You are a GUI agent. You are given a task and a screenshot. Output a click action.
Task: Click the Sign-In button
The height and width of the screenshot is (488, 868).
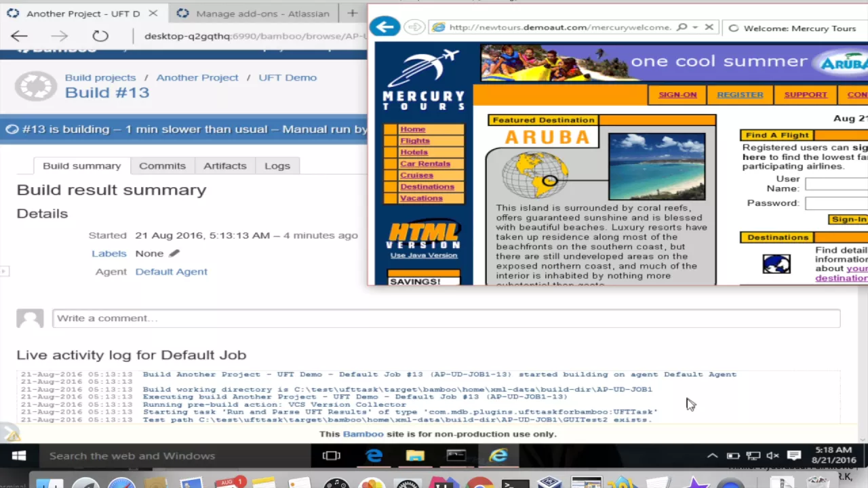(x=848, y=219)
